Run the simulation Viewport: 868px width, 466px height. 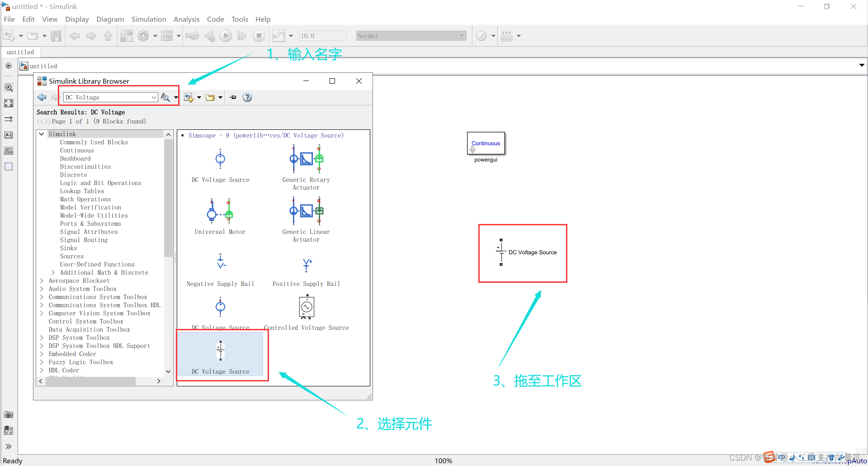pyautogui.click(x=226, y=36)
